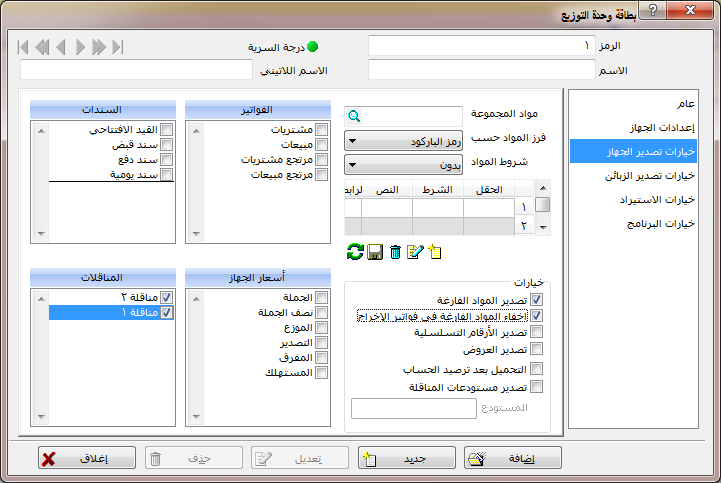Click the trash delete icon under conditions grid

pos(395,253)
